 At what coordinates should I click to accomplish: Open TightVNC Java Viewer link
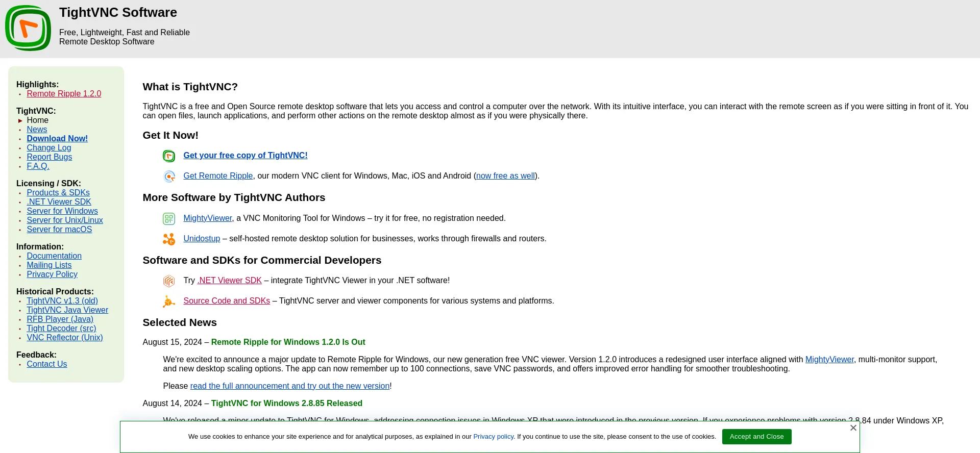67,310
